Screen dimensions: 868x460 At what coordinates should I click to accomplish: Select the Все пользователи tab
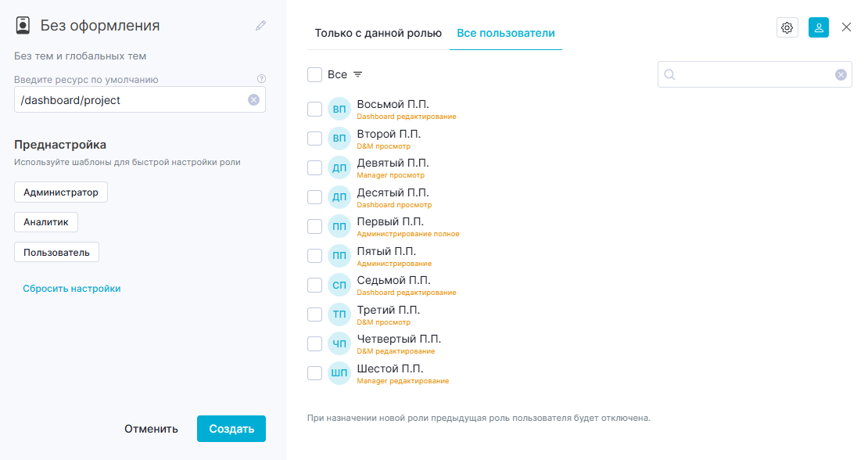click(x=505, y=33)
